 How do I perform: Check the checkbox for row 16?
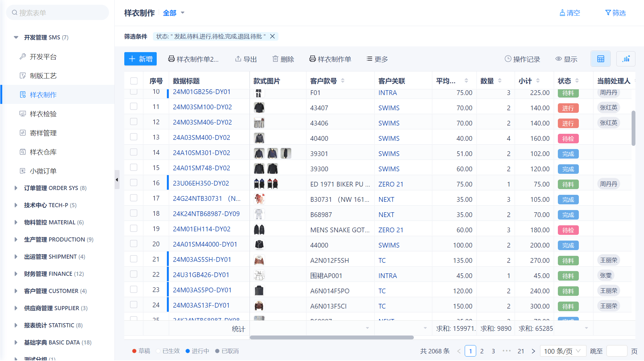[x=134, y=183]
